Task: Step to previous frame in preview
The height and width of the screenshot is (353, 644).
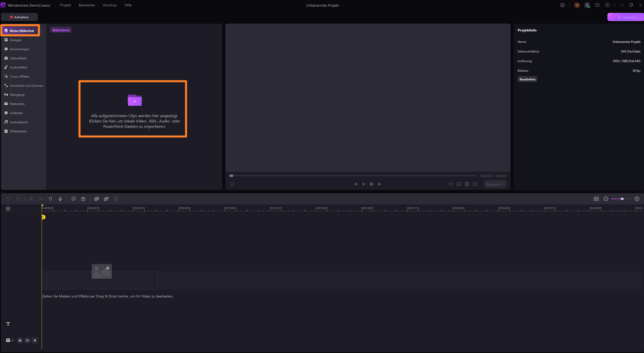Action: point(355,184)
